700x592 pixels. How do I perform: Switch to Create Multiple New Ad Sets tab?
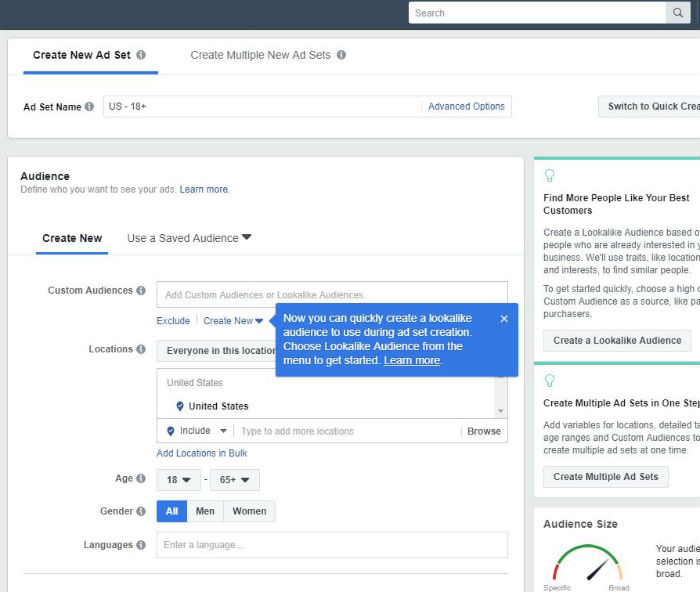coord(260,55)
